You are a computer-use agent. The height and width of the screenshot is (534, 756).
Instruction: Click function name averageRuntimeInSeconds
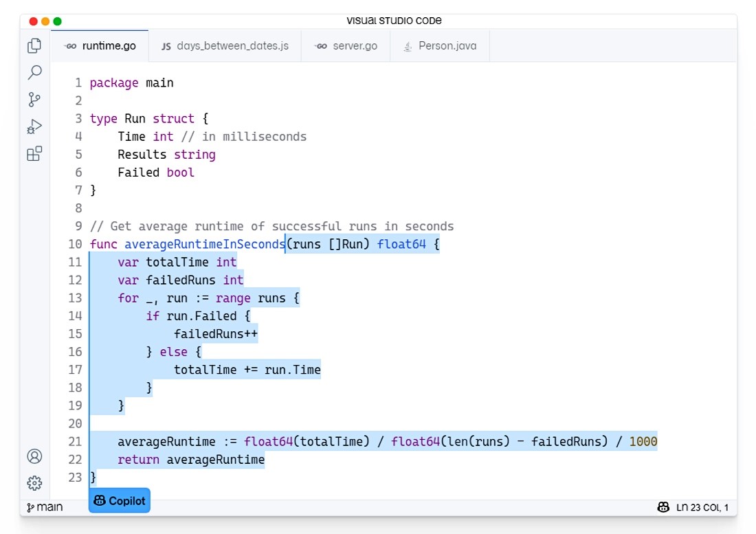[x=205, y=245]
